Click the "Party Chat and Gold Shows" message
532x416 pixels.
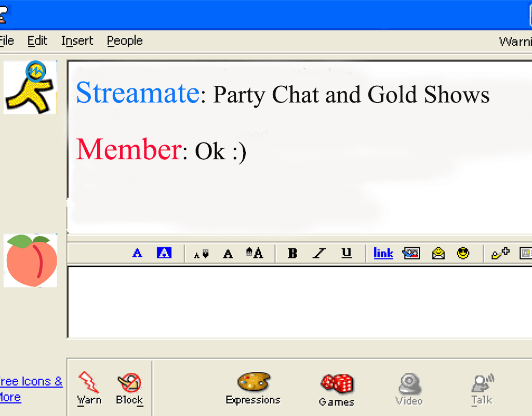[351, 95]
